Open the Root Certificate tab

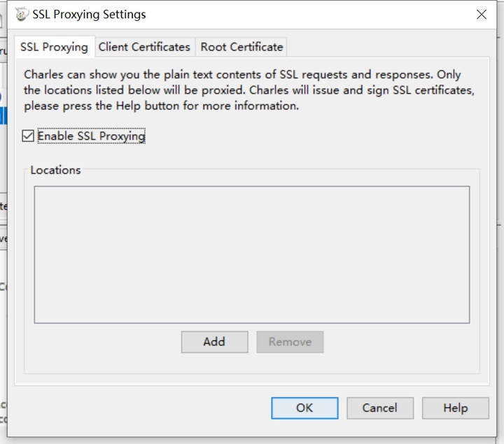point(241,47)
